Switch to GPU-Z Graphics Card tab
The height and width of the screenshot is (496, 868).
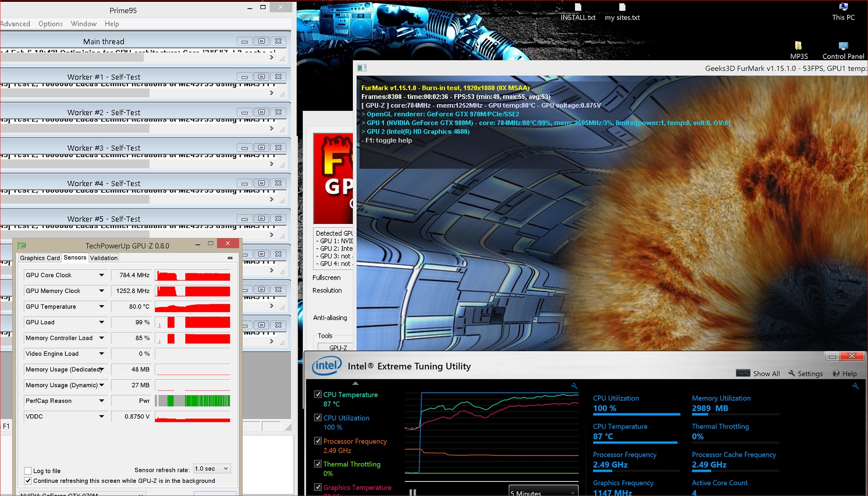click(40, 258)
